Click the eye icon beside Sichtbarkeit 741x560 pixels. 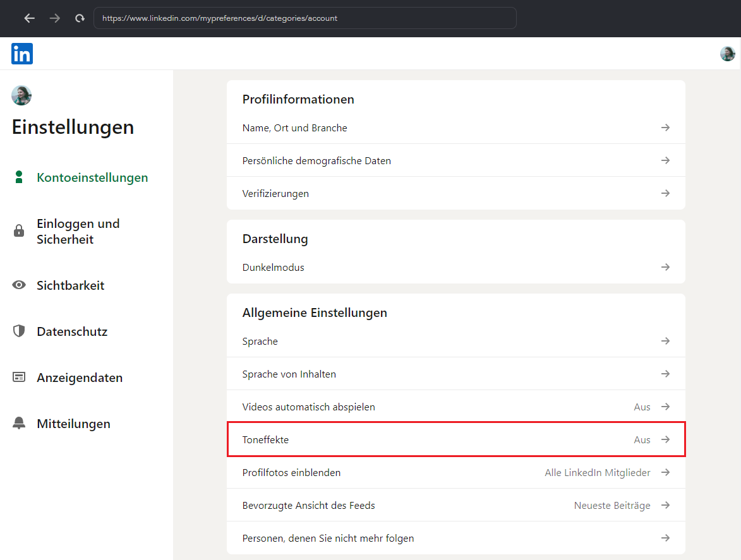pyautogui.click(x=19, y=285)
